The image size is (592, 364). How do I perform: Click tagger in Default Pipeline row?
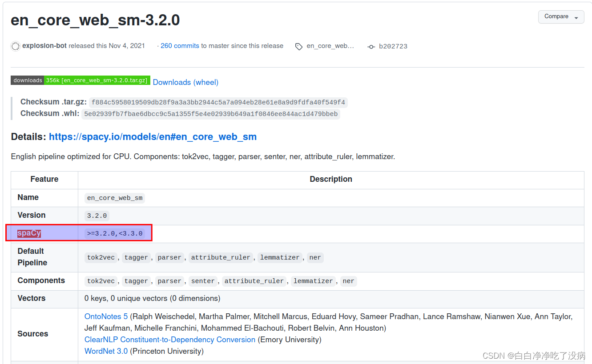(x=136, y=257)
